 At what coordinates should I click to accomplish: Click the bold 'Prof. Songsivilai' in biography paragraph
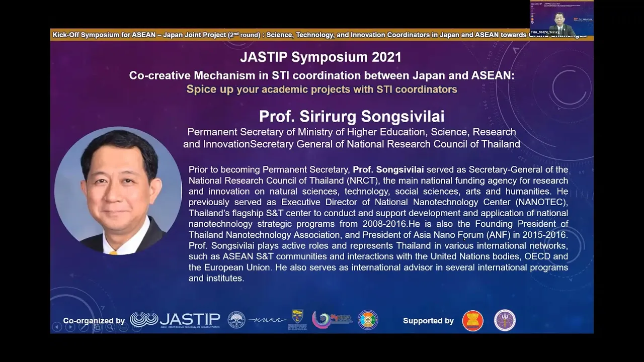[388, 169]
